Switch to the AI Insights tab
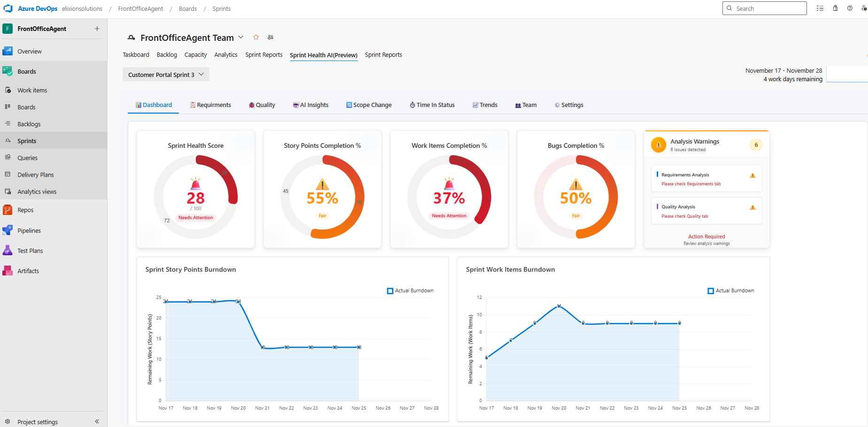The height and width of the screenshot is (427, 868). click(x=310, y=105)
